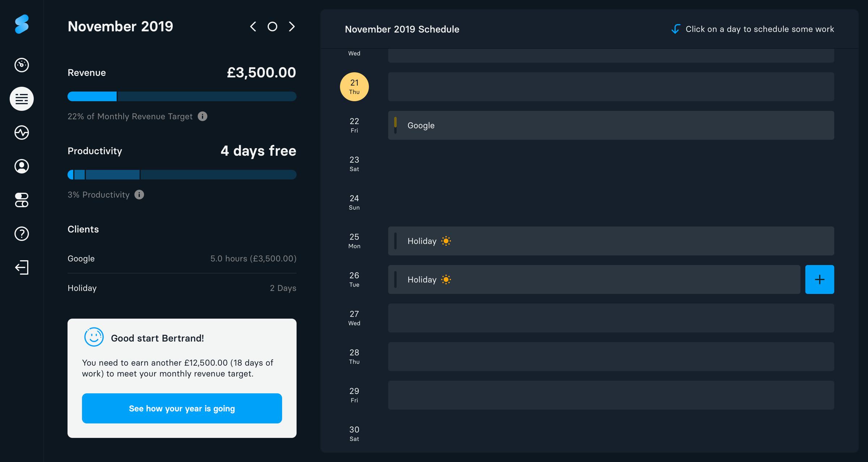Image resolution: width=868 pixels, height=462 pixels.
Task: Select the schedule list icon in sidebar
Action: 22,99
